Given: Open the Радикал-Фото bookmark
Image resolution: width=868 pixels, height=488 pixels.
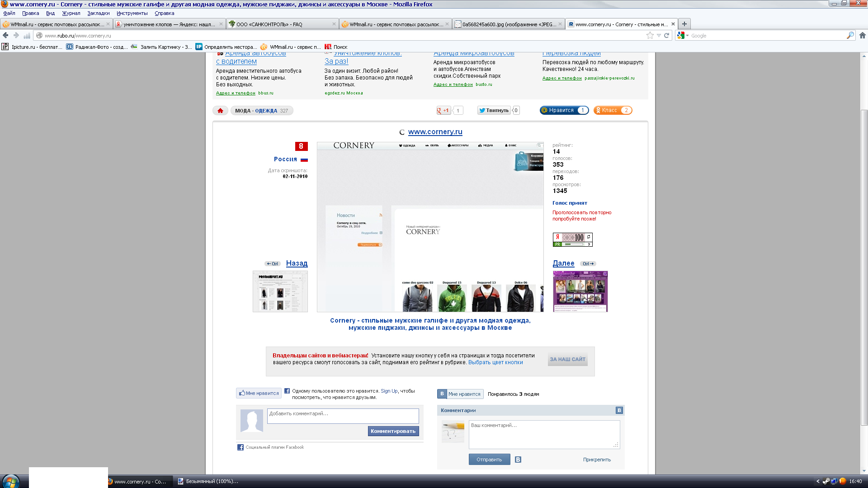Looking at the screenshot, I should point(97,47).
